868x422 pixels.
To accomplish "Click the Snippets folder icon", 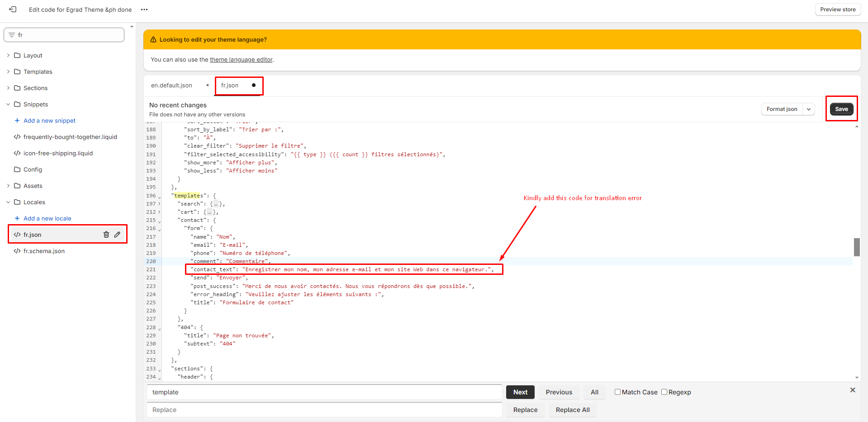I will pos(17,104).
